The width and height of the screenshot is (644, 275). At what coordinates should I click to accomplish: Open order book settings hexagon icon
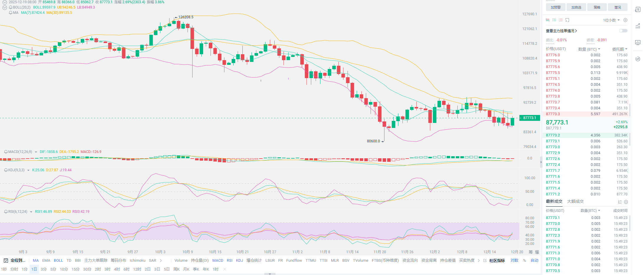point(625,20)
